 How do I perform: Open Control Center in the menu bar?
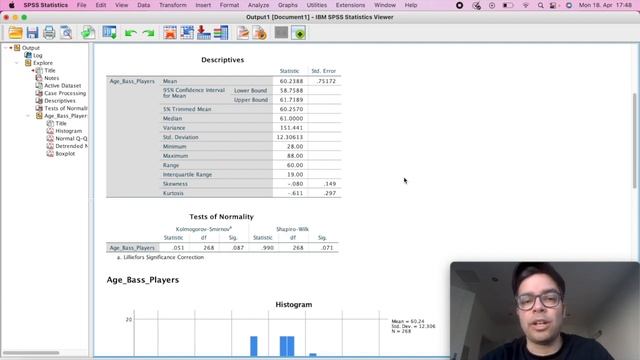tap(553, 5)
